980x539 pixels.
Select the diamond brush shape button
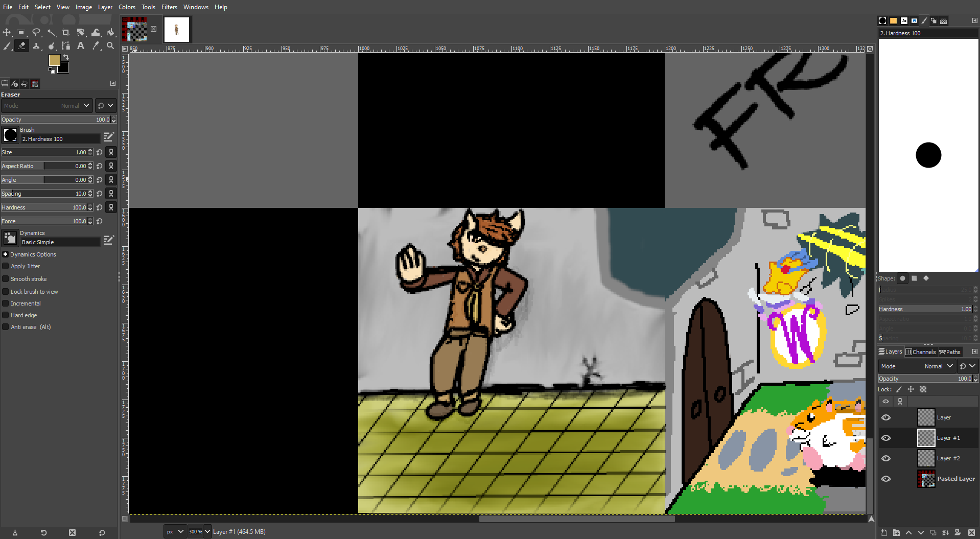click(x=926, y=278)
